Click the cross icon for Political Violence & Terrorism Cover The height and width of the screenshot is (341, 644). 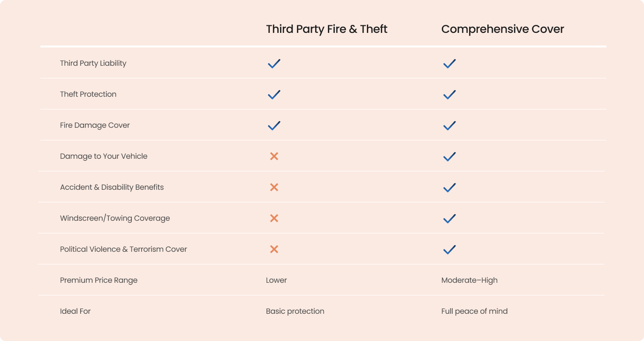point(274,249)
